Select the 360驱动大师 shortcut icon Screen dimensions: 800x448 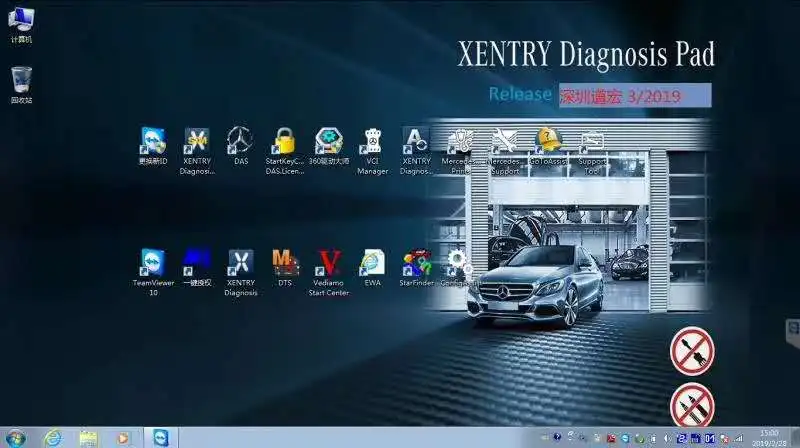pyautogui.click(x=329, y=146)
